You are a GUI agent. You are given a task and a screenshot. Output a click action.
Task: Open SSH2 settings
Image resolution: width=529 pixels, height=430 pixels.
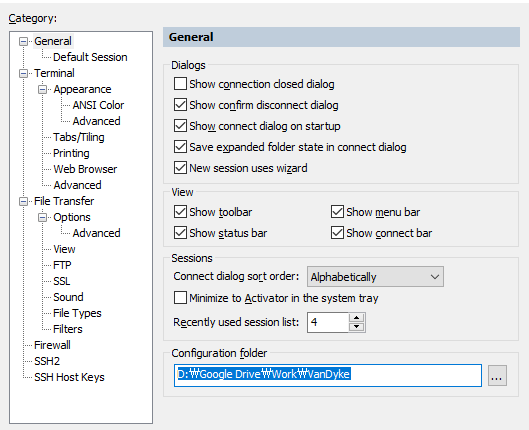[x=47, y=361]
